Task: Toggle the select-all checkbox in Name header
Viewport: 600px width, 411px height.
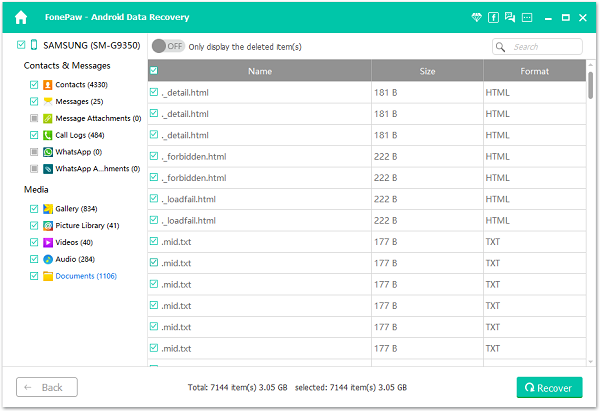Action: [154, 70]
